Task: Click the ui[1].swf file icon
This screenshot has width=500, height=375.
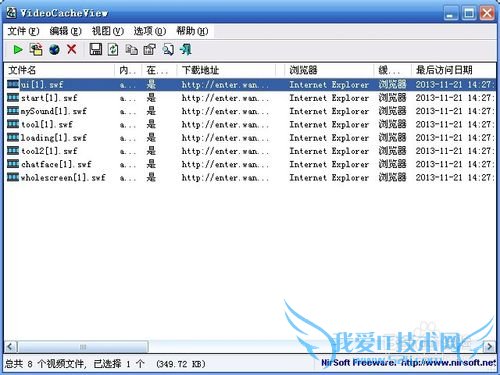Action: [x=13, y=84]
